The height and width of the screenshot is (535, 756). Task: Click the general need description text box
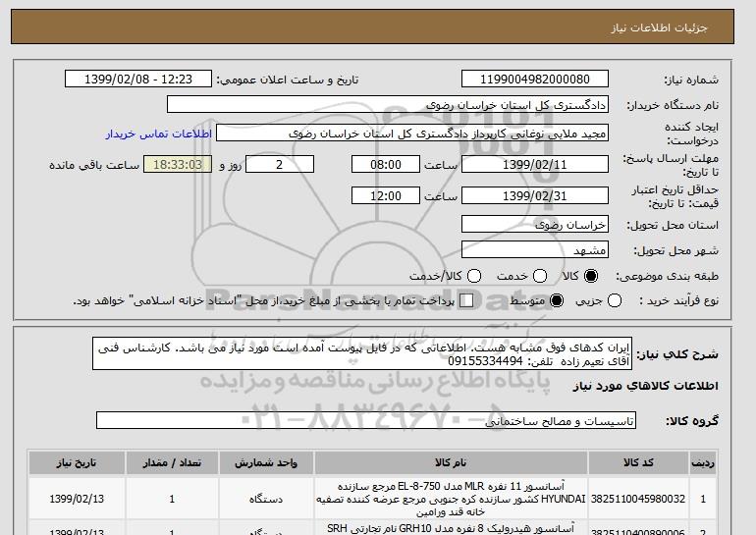pos(362,353)
